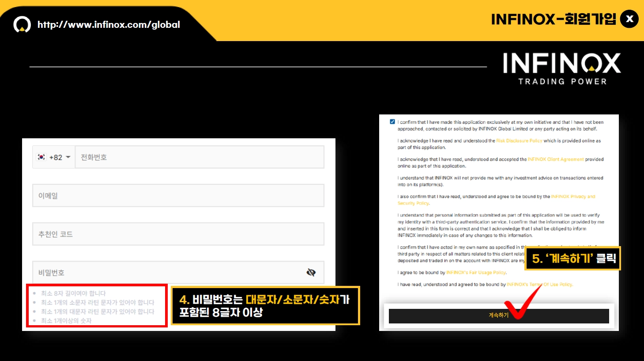The width and height of the screenshot is (644, 361).
Task: Click the '최소 1개의 소문자 라틴 문자가 있어야 합니다' line
Action: pos(98,303)
